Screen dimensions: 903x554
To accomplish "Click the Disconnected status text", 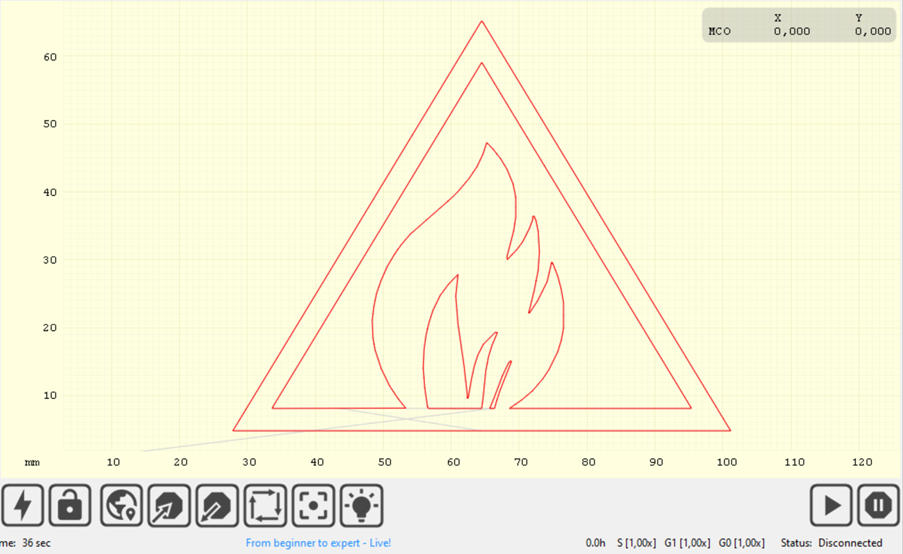I will coord(850,543).
